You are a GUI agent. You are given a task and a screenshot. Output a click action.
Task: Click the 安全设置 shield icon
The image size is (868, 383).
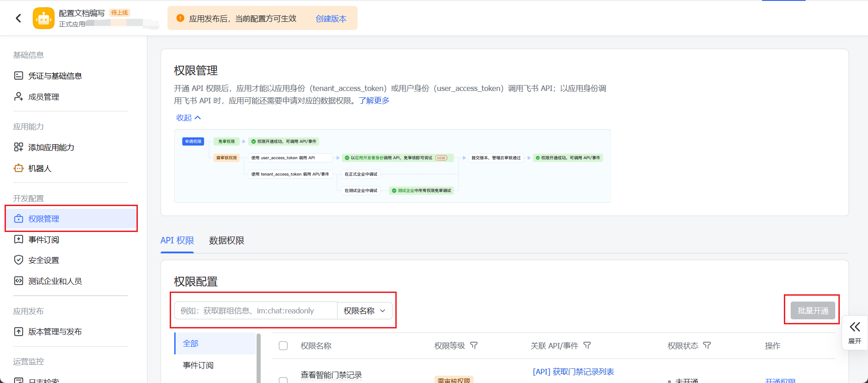click(x=19, y=260)
